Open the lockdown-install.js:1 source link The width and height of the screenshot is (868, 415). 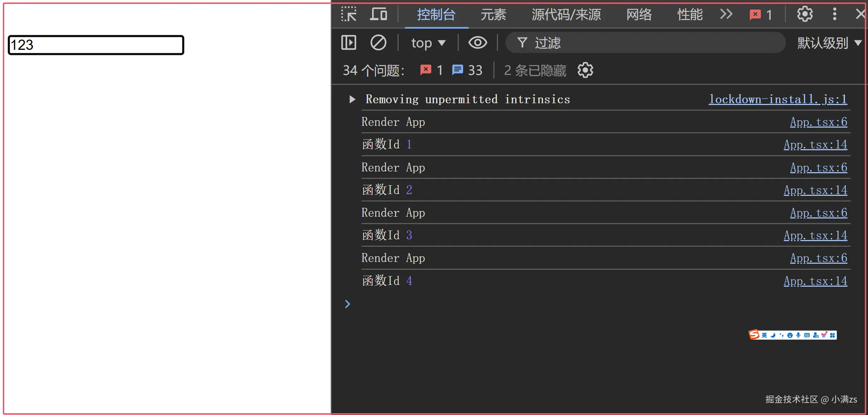(777, 99)
